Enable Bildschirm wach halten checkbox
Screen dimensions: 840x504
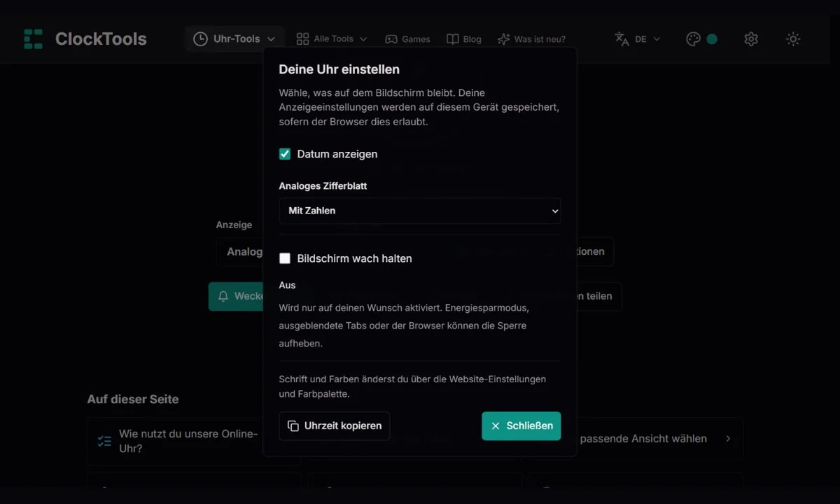click(x=285, y=258)
